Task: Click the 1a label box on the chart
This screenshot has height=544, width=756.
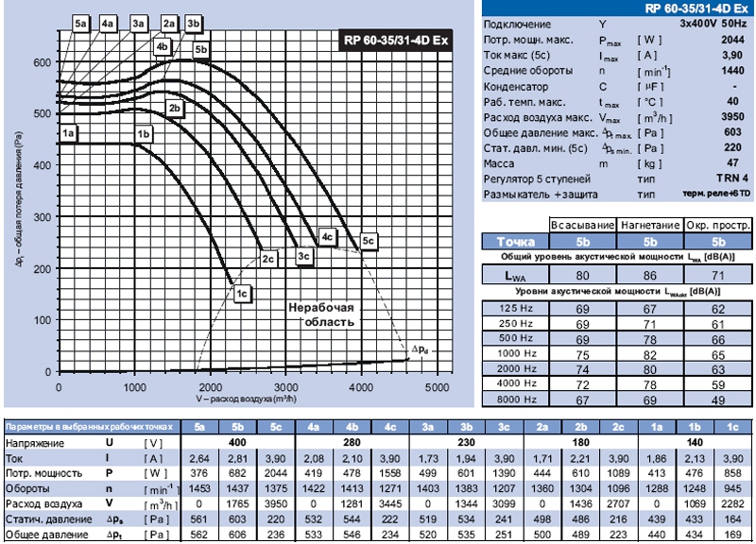Action: click(68, 135)
